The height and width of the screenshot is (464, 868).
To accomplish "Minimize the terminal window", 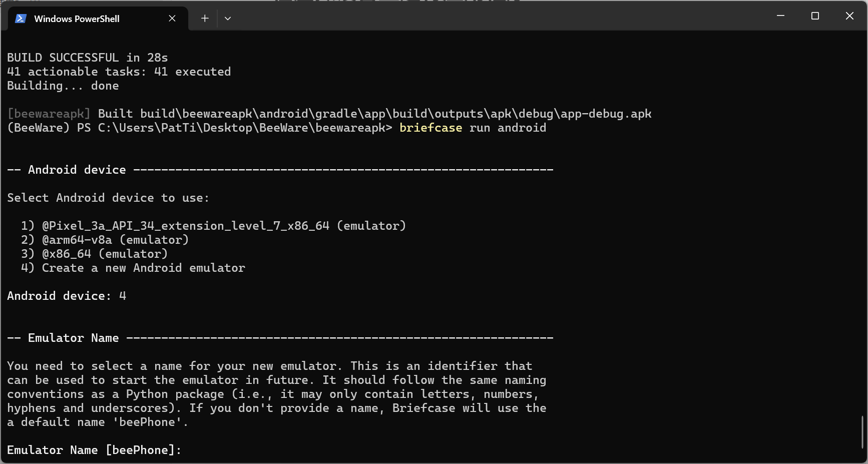I will 780,16.
